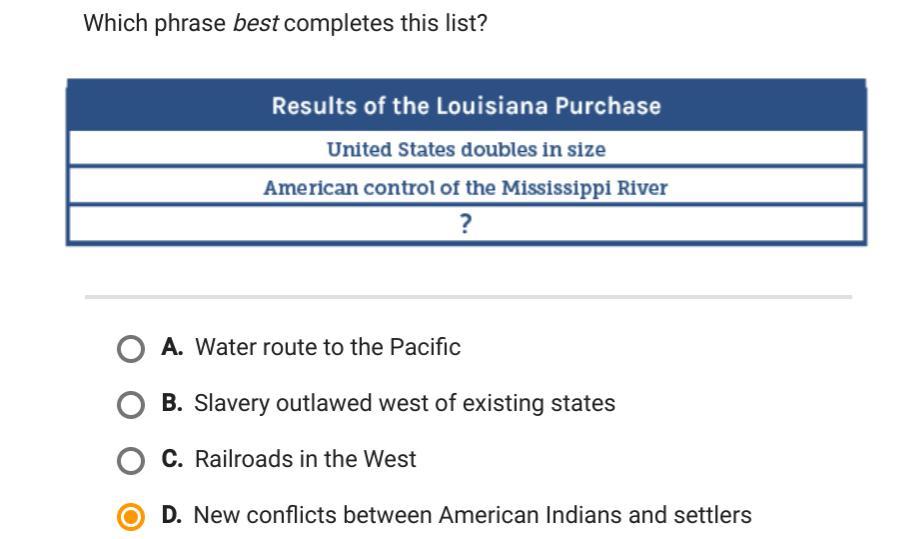
Task: Click the 'United States doubles in size' row
Action: (466, 149)
